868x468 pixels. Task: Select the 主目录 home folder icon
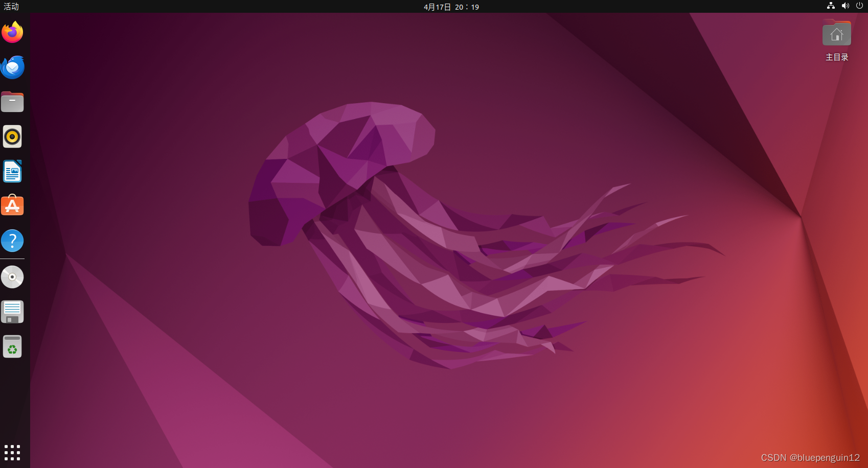837,33
